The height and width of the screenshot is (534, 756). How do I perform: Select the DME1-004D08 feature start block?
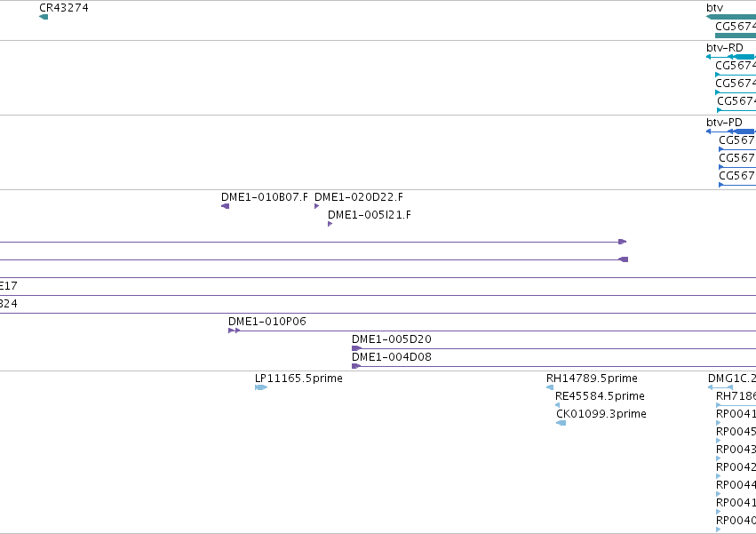coord(356,366)
